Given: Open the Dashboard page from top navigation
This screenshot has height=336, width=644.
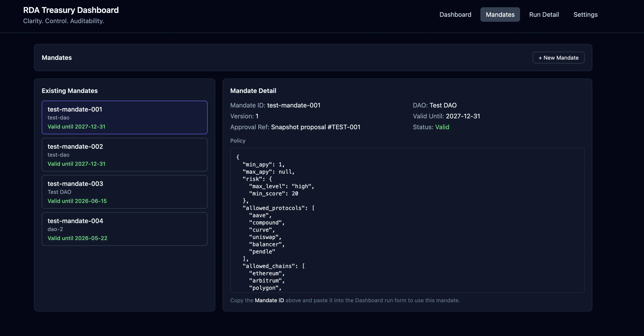Looking at the screenshot, I should pyautogui.click(x=455, y=14).
